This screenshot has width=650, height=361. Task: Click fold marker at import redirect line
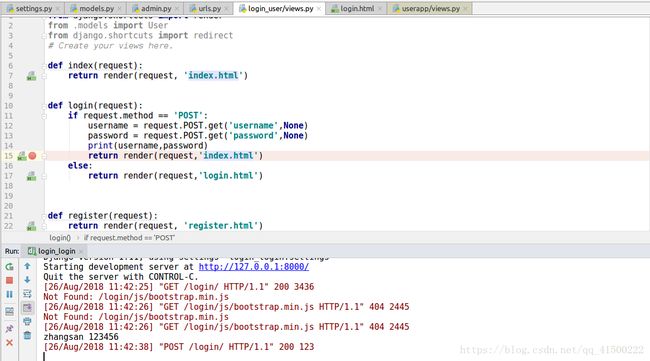click(44, 36)
